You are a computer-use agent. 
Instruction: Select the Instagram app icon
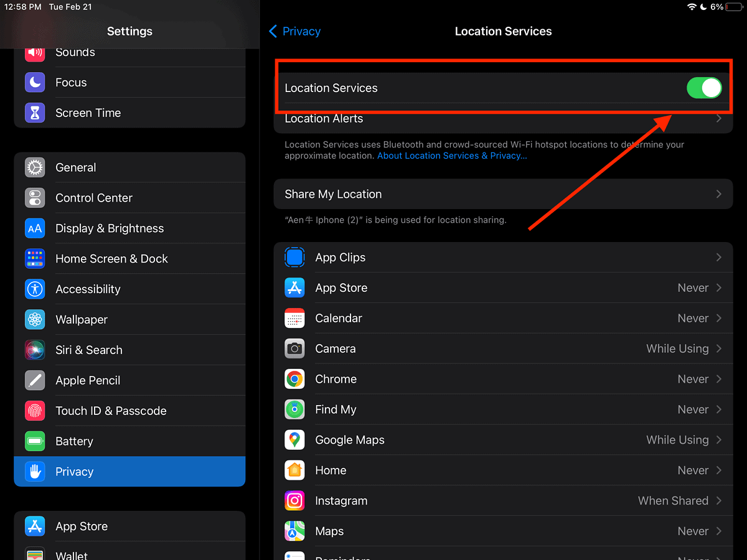click(294, 500)
